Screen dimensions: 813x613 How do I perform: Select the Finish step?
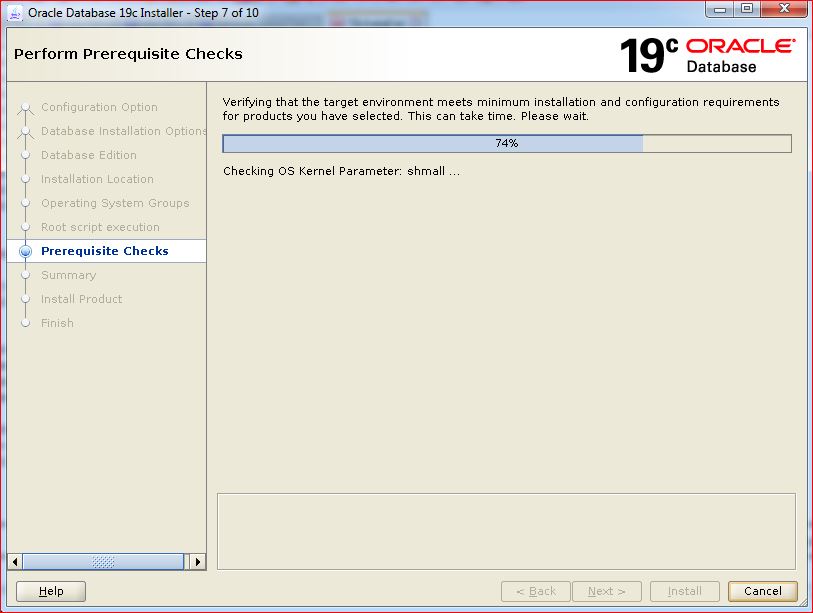57,323
